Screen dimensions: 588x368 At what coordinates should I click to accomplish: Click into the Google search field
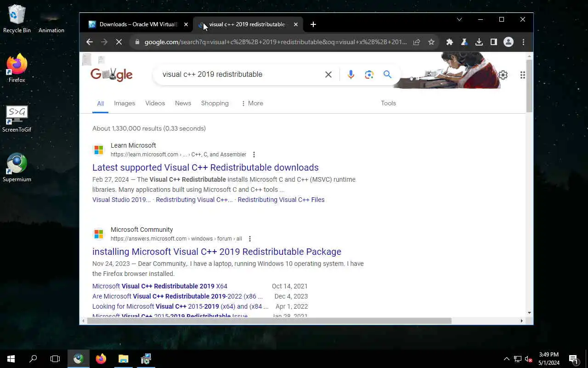(240, 75)
